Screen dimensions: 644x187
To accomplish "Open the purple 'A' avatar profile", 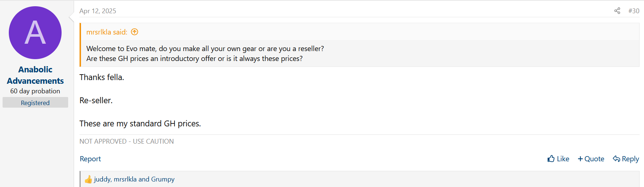I will click(x=35, y=33).
